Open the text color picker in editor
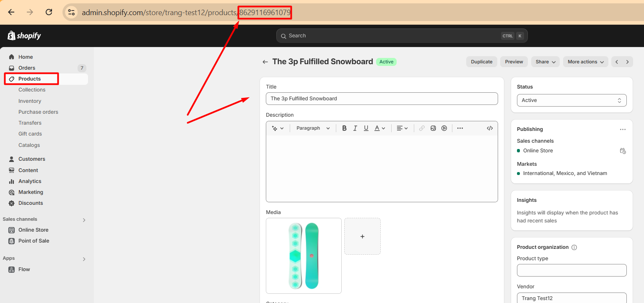 (x=379, y=128)
